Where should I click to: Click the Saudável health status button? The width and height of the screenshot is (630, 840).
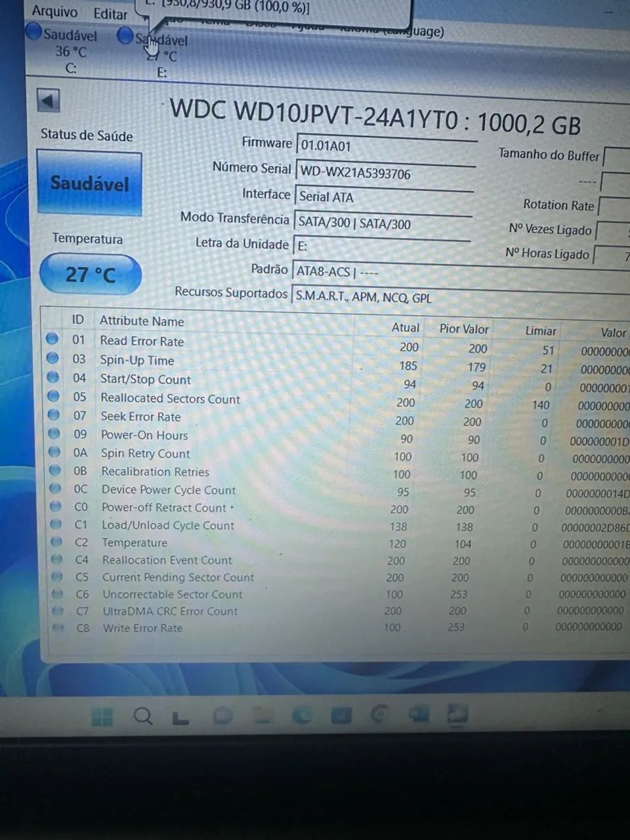coord(89,183)
